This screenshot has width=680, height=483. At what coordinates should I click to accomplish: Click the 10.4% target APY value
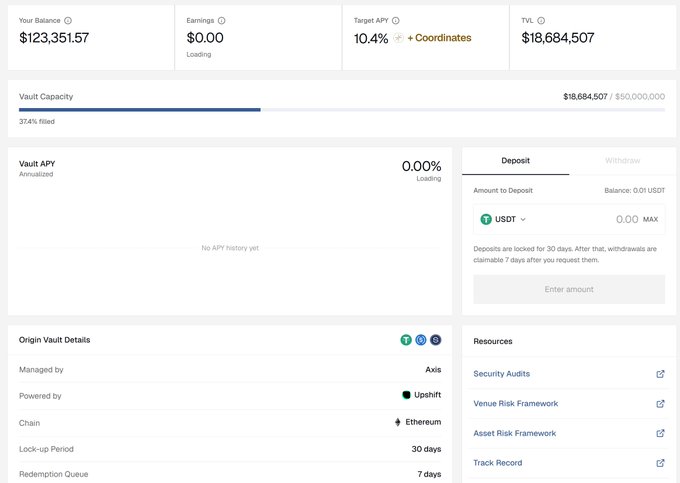371,39
